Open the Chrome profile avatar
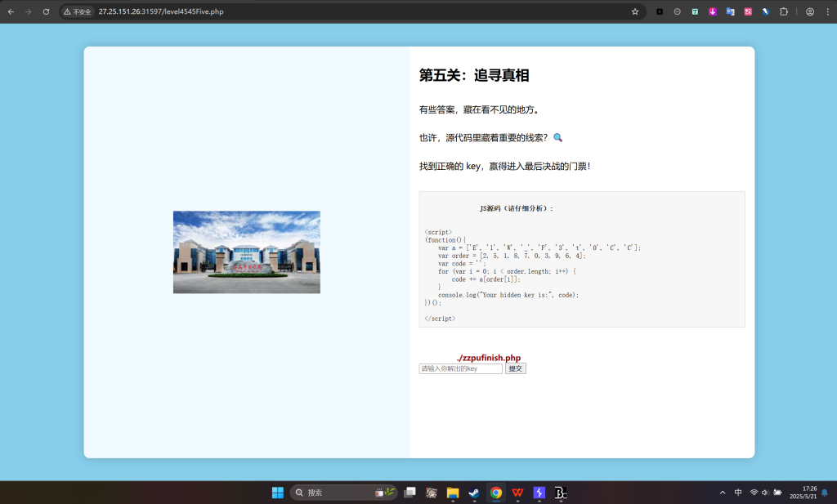The width and height of the screenshot is (837, 504). pyautogui.click(x=810, y=11)
